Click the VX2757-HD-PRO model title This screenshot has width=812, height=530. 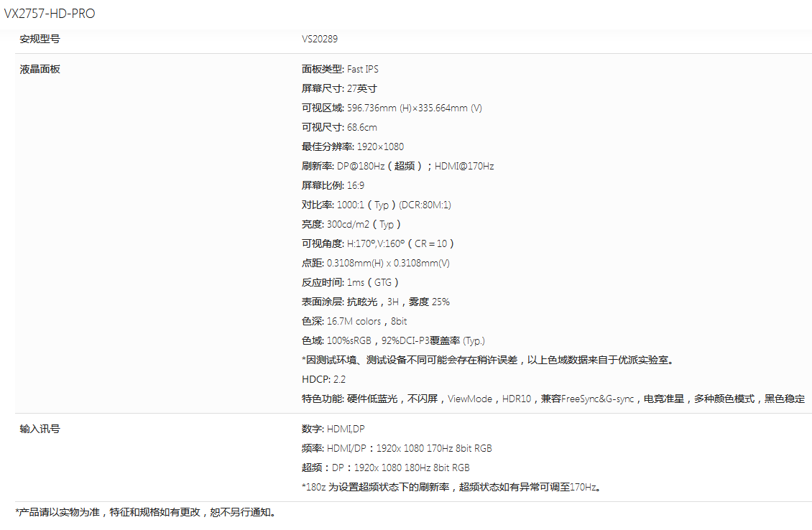[50, 14]
